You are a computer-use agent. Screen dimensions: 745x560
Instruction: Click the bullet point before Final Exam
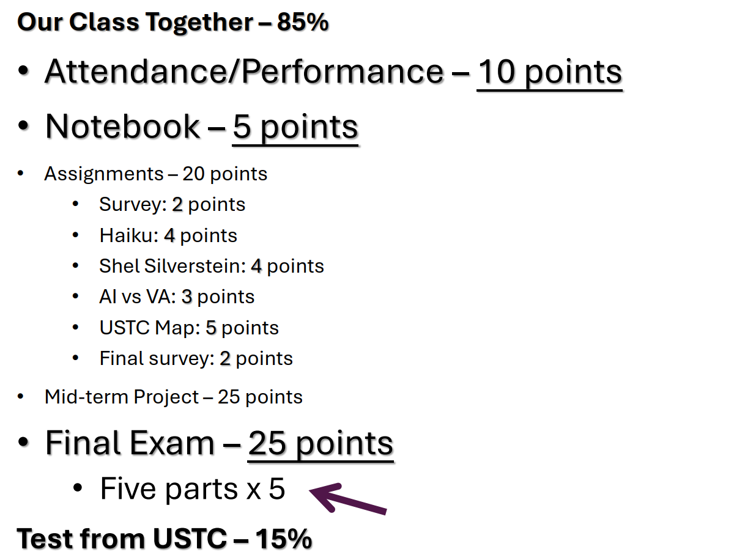[x=23, y=442]
